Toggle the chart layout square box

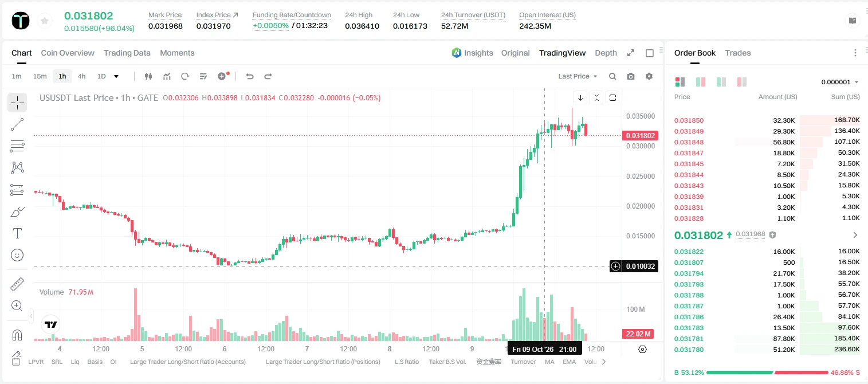(650, 53)
